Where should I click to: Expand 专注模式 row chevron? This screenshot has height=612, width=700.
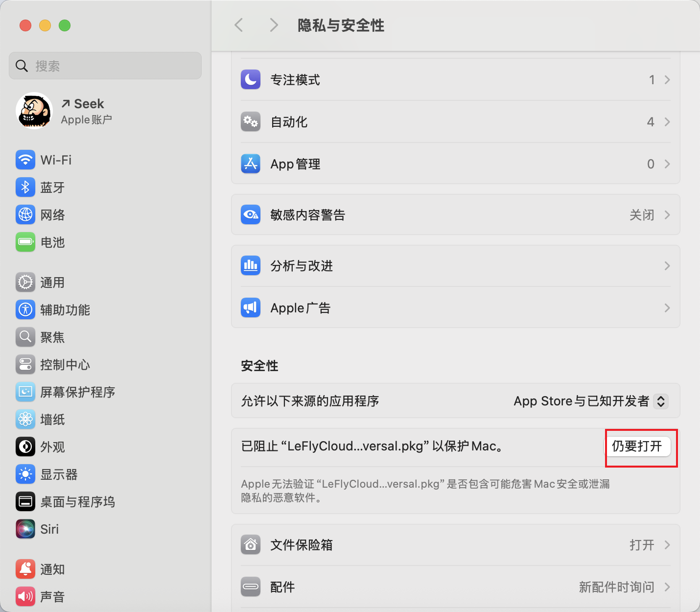click(667, 80)
